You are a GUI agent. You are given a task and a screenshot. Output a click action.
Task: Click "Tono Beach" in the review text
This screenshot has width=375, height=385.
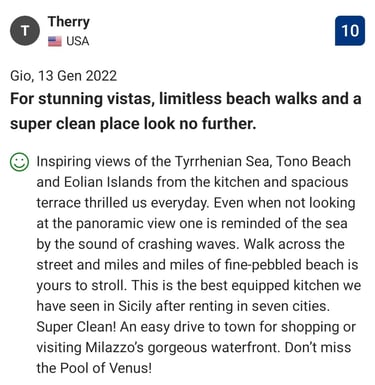pos(314,161)
